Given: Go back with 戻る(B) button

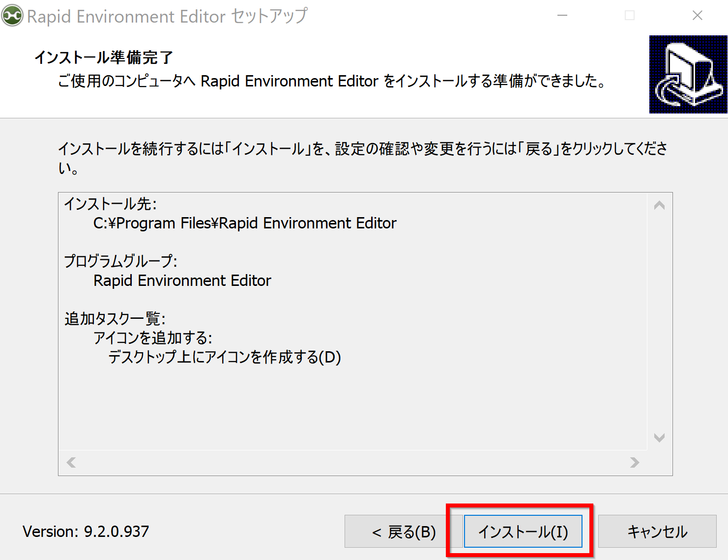Looking at the screenshot, I should pos(404,531).
